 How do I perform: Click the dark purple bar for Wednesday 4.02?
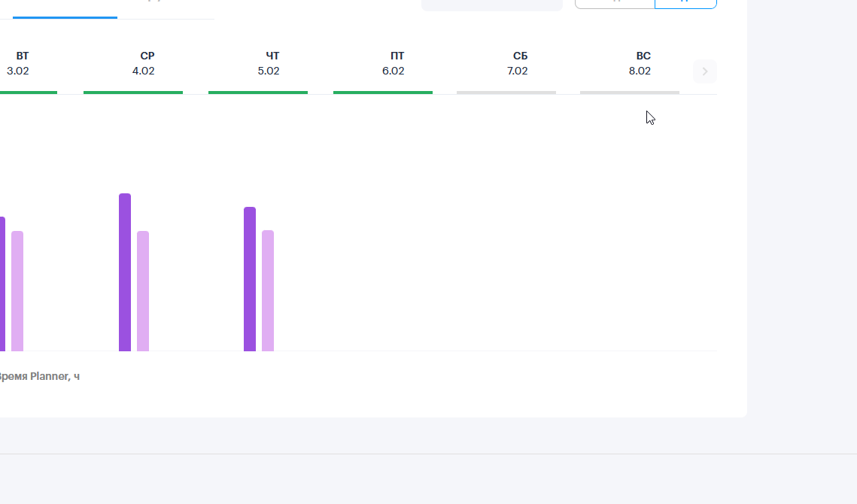(x=125, y=272)
